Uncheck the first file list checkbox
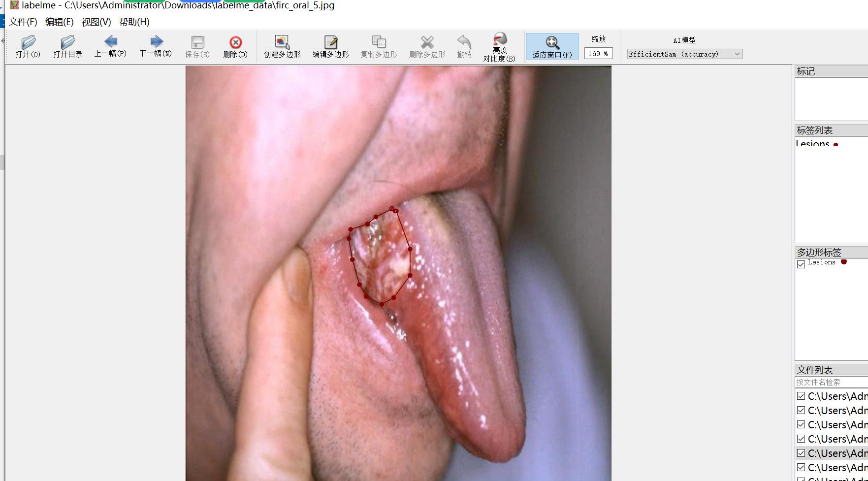The height and width of the screenshot is (481, 868). [801, 396]
